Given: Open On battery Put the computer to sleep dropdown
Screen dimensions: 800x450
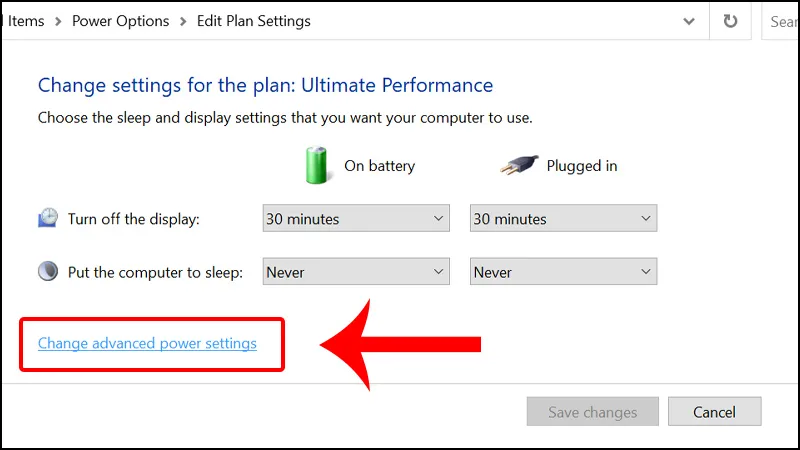Looking at the screenshot, I should point(356,272).
